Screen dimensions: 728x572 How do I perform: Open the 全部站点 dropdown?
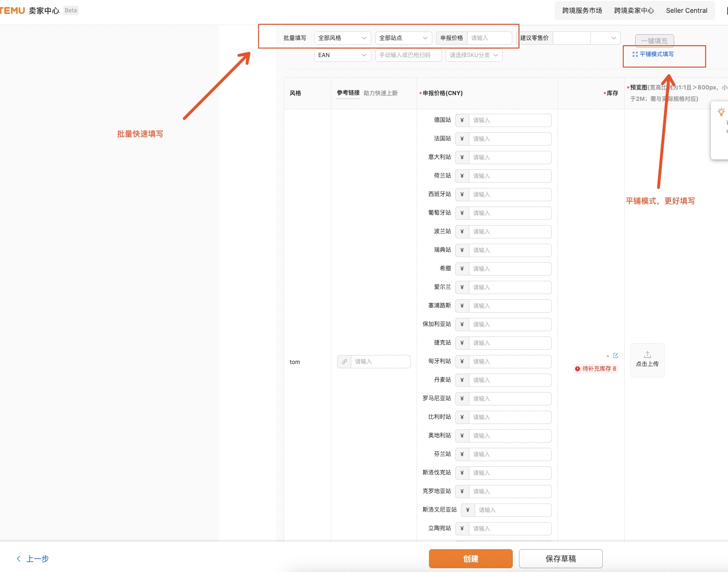[403, 38]
